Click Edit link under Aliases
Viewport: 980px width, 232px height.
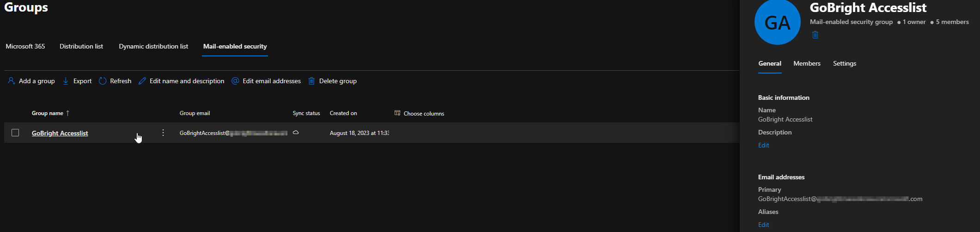[x=763, y=225]
